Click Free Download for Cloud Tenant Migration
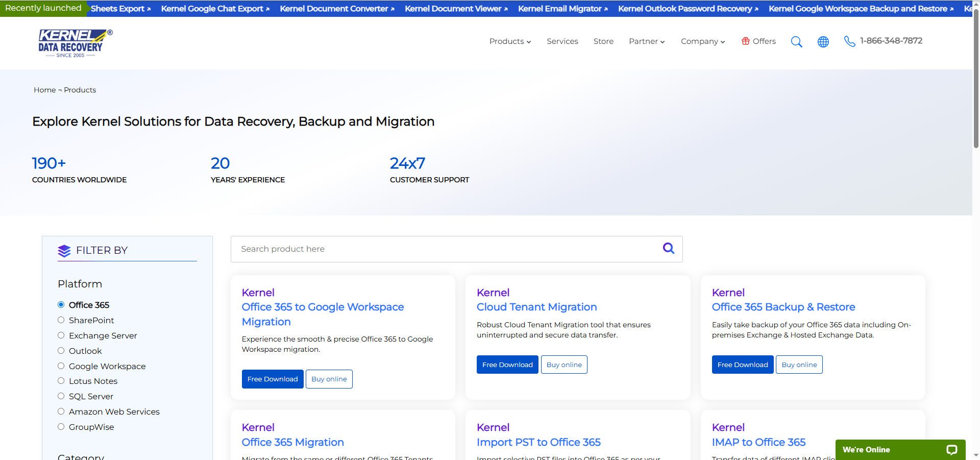 [x=507, y=365]
